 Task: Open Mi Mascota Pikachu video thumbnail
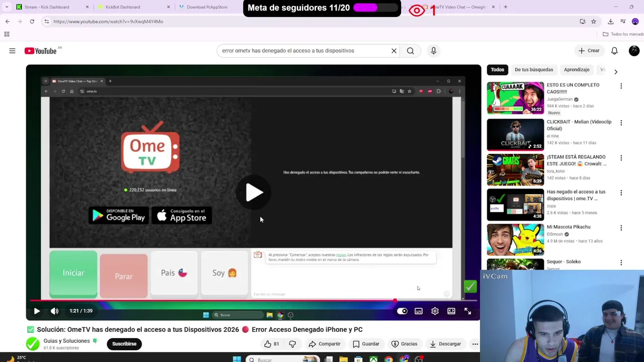(515, 240)
